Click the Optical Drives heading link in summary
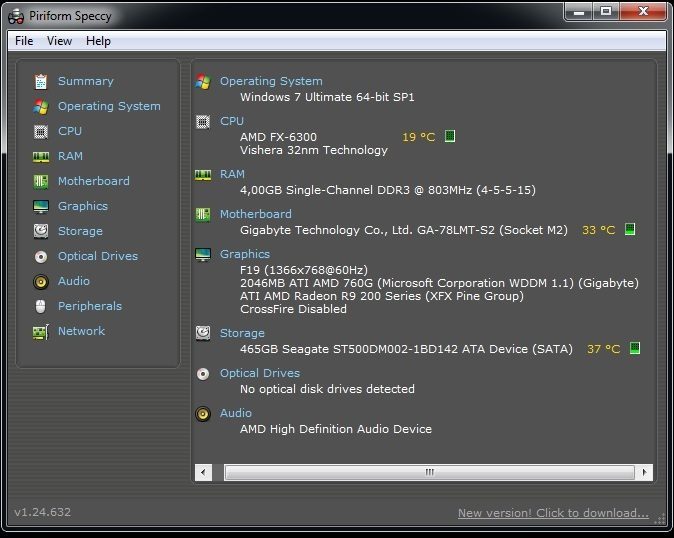This screenshot has height=538, width=674. point(260,373)
